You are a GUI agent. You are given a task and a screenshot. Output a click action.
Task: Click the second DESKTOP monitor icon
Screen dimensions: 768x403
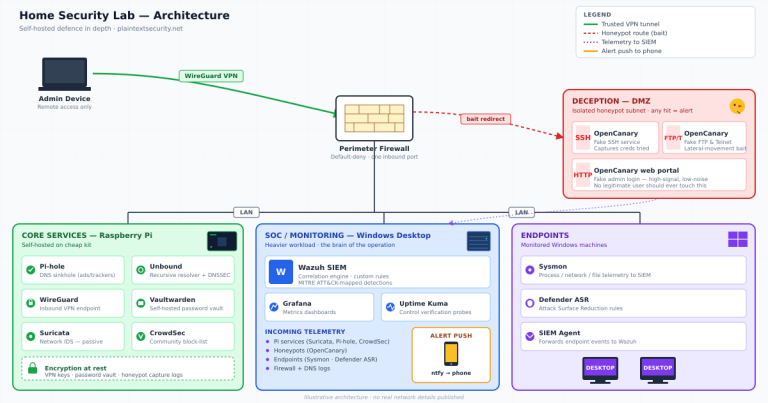pos(658,370)
